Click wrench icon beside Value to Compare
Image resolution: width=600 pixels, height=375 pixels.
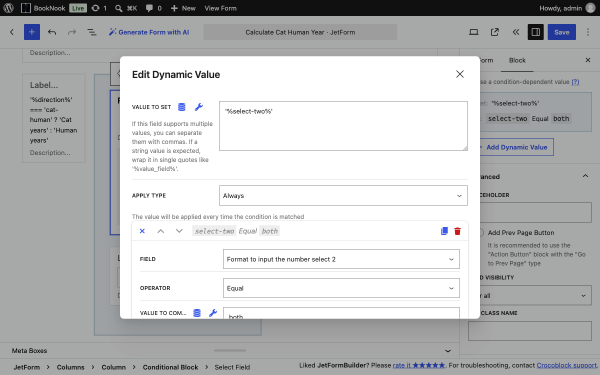tap(213, 313)
